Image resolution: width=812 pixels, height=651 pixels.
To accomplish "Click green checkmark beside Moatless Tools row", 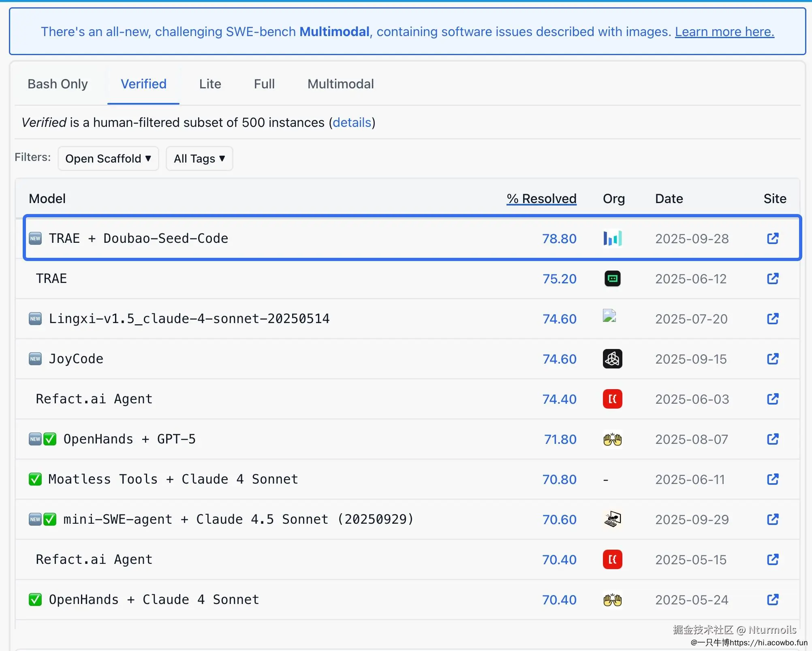I will coord(35,479).
